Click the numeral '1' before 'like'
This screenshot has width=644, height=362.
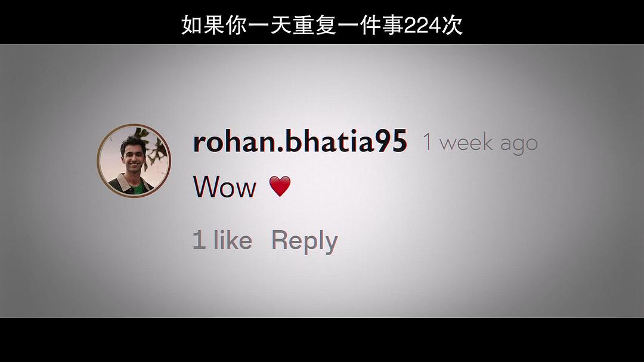pos(199,240)
